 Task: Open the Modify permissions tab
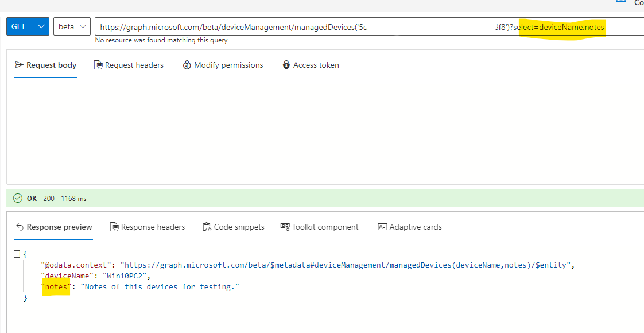pyautogui.click(x=223, y=65)
